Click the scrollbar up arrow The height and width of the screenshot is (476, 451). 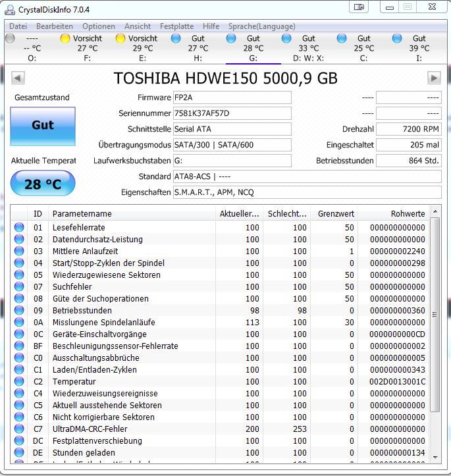coord(435,211)
